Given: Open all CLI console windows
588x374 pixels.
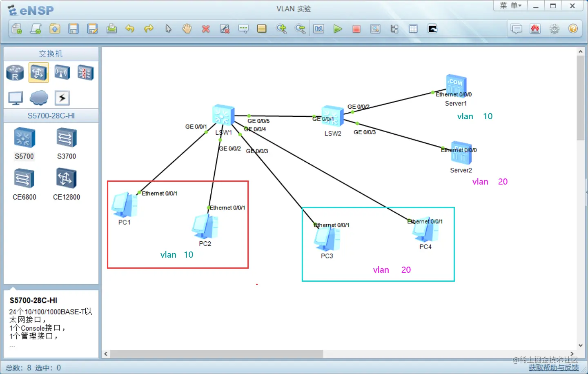Looking at the screenshot, I should (432, 29).
